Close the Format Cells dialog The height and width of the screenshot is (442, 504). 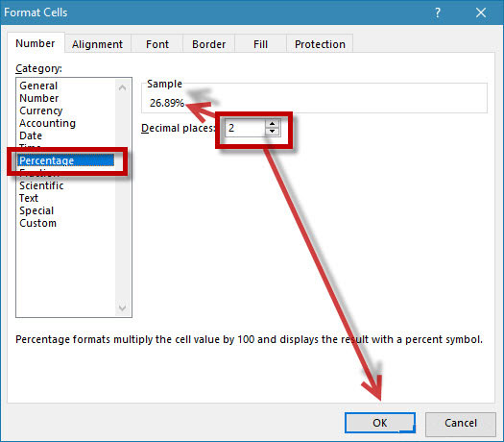coord(481,12)
